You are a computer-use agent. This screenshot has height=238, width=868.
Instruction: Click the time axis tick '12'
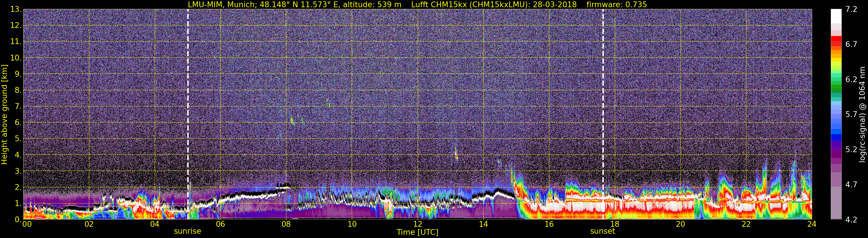click(x=417, y=224)
